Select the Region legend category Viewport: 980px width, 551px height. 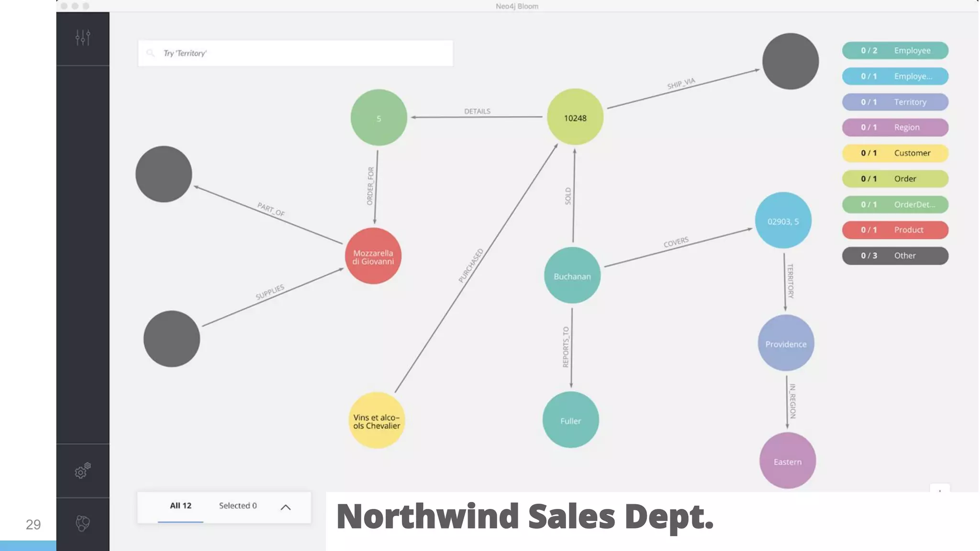(895, 128)
